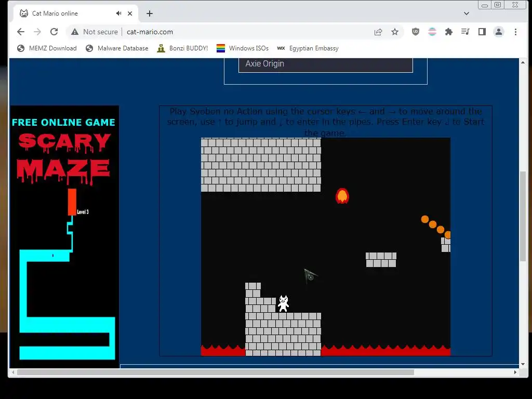This screenshot has width=532, height=399.
Task: Go forward to the next page
Action: pos(37,32)
